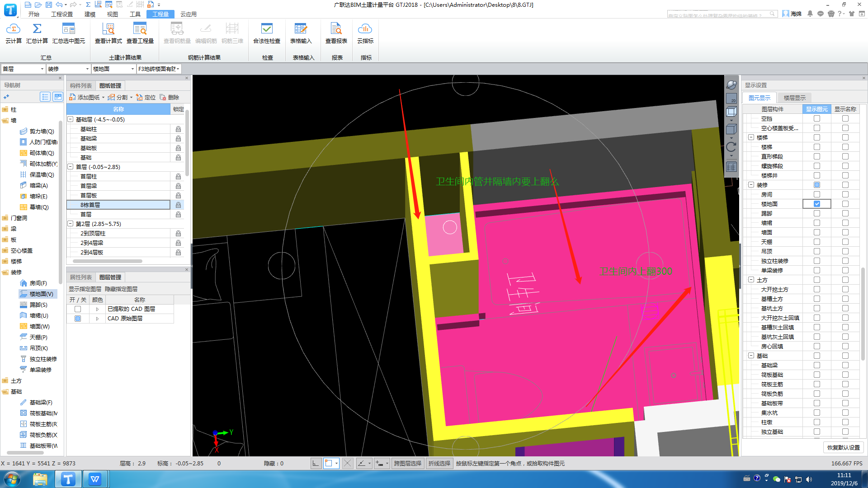Click the rotate view icon
The width and height of the screenshot is (868, 488).
tap(731, 147)
